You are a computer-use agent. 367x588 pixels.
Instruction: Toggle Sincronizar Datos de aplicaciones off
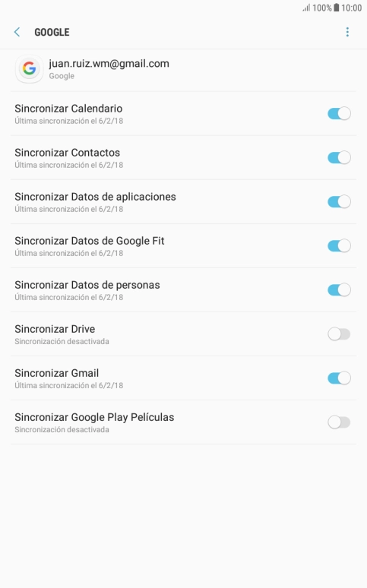(x=339, y=201)
